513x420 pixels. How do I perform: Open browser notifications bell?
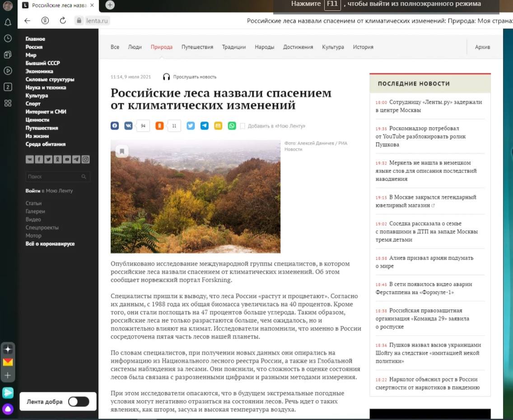coord(8,22)
